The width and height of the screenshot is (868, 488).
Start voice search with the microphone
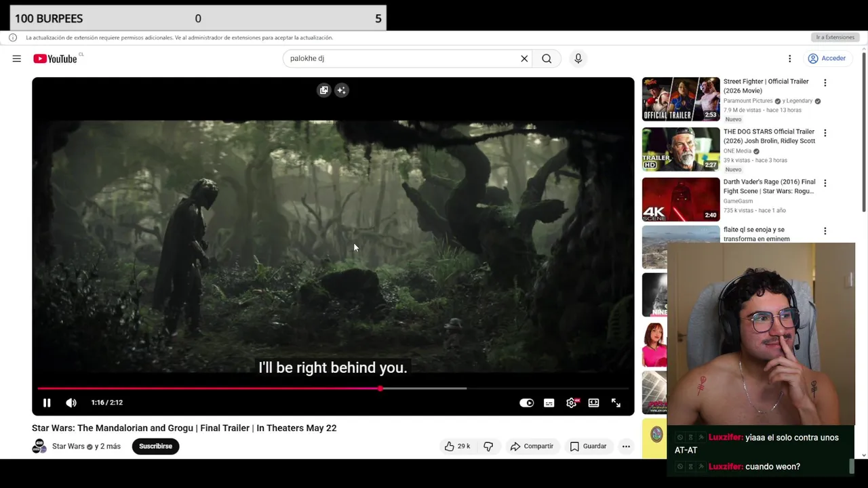coord(578,58)
